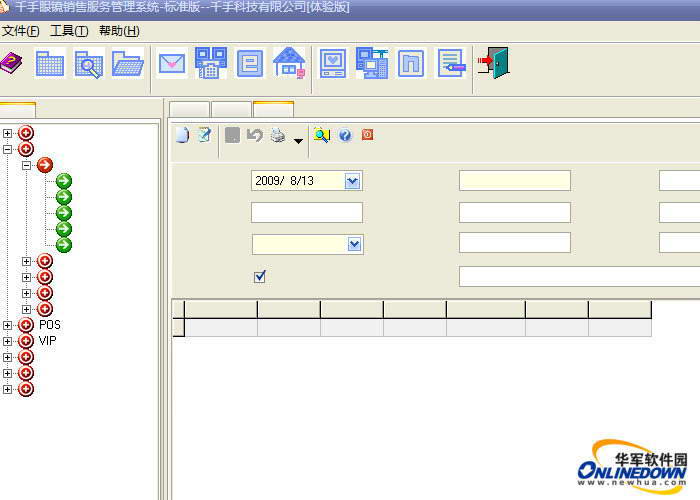Click the yellow magnifier search icon

(321, 135)
